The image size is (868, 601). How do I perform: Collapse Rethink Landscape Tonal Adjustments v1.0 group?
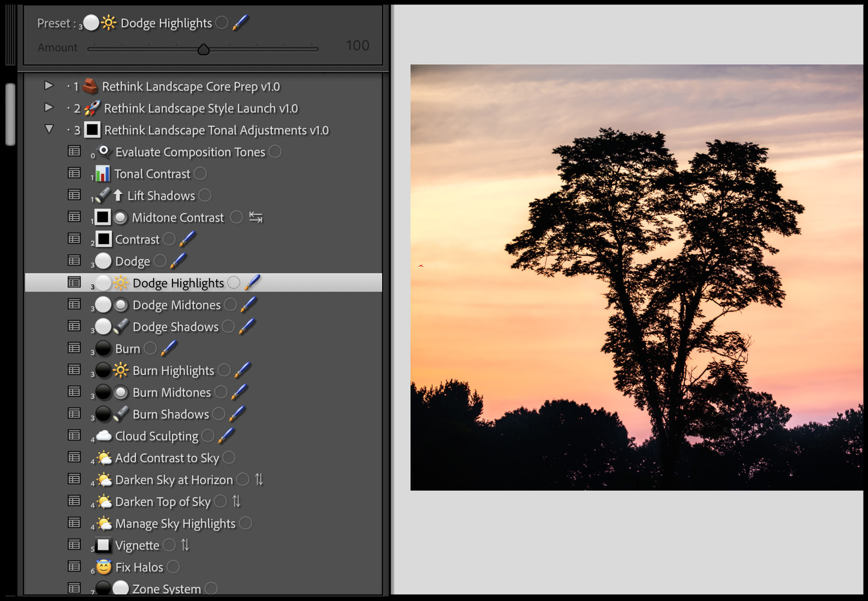tap(49, 129)
